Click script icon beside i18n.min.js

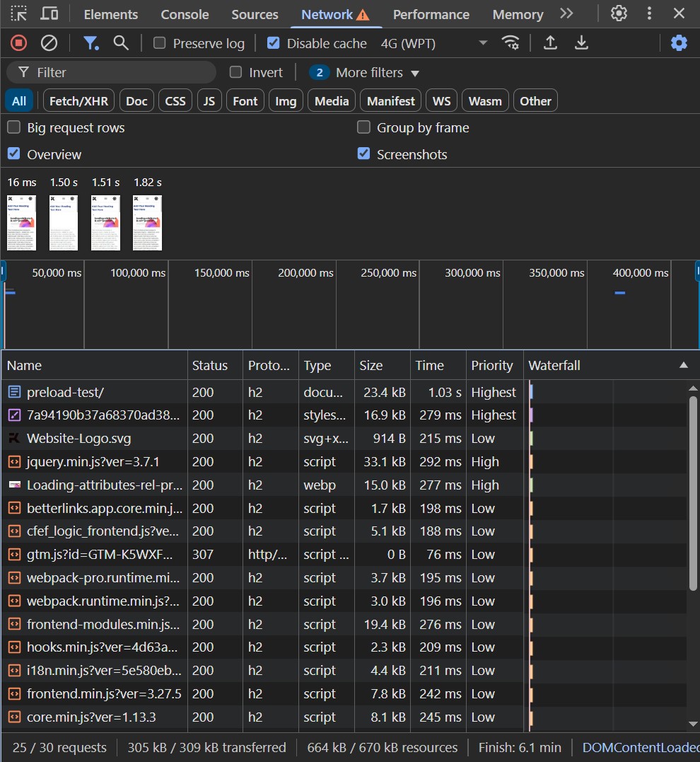(15, 671)
